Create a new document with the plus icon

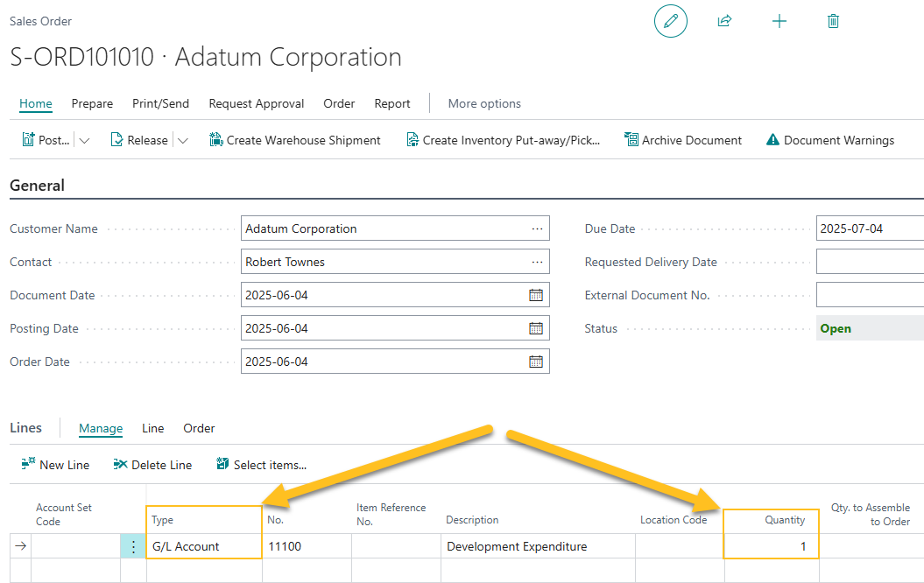pos(779,20)
